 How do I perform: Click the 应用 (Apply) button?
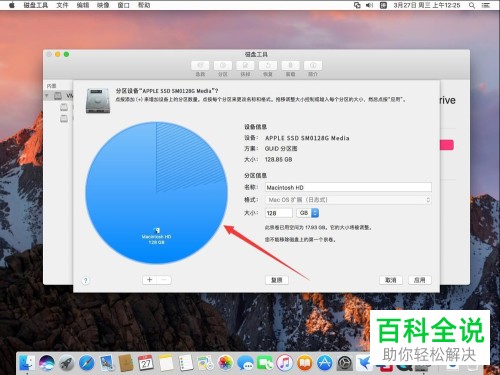420,280
